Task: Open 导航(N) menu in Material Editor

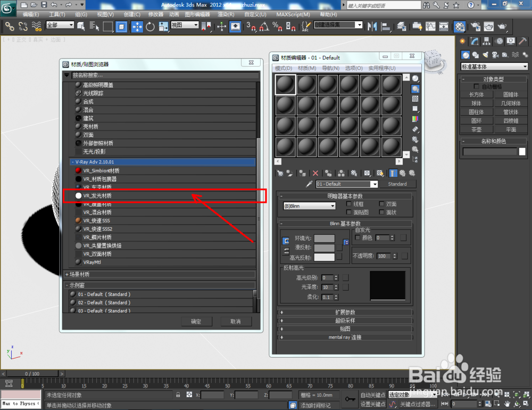Action: [x=330, y=68]
